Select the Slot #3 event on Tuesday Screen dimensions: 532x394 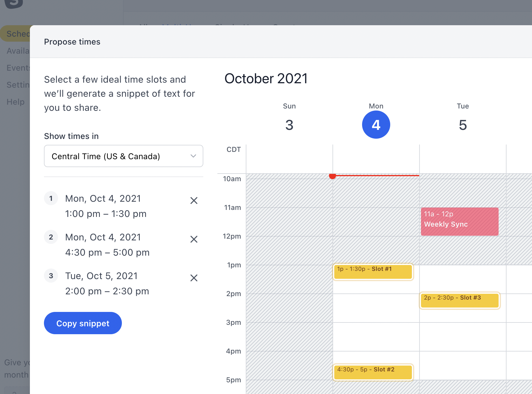coord(460,300)
